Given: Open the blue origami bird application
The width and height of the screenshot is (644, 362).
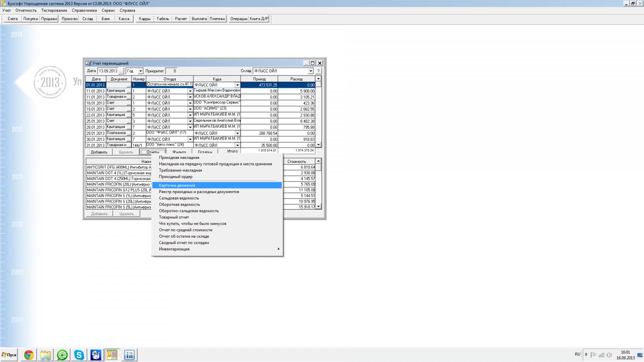Looking at the screenshot, I should point(96,355).
